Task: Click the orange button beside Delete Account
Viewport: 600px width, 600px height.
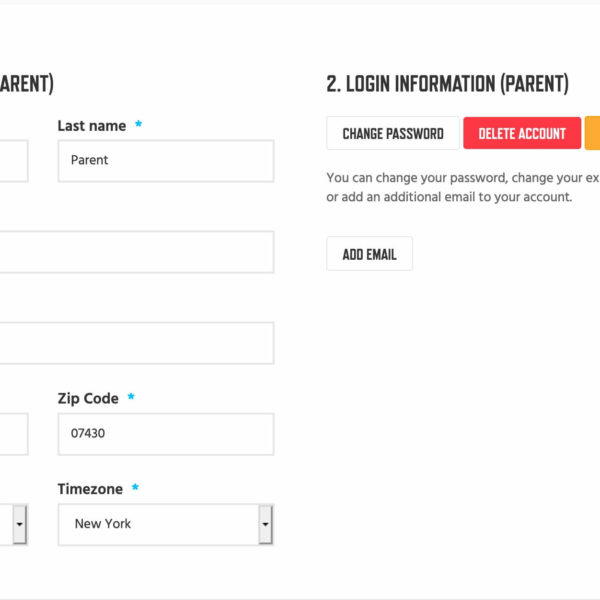Action: [592, 133]
